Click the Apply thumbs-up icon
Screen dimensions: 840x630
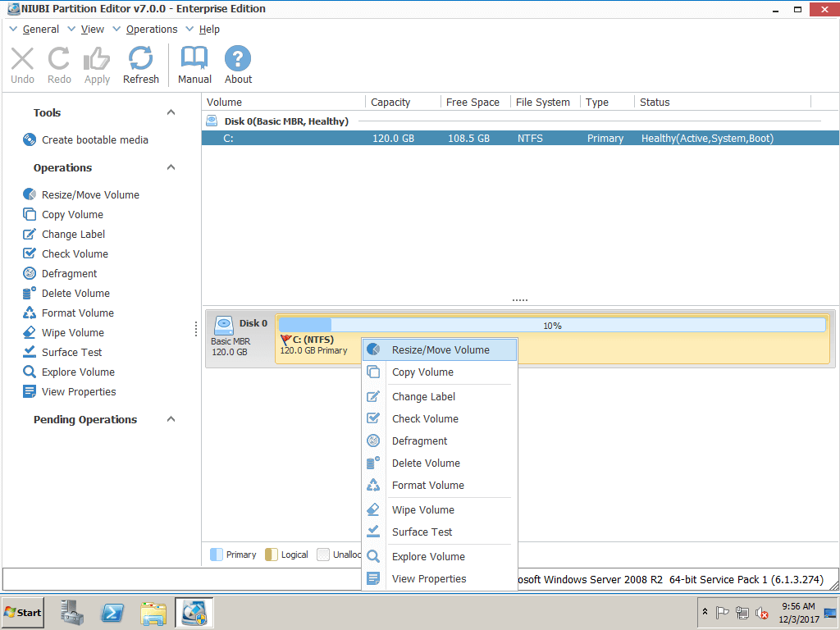coord(97,59)
